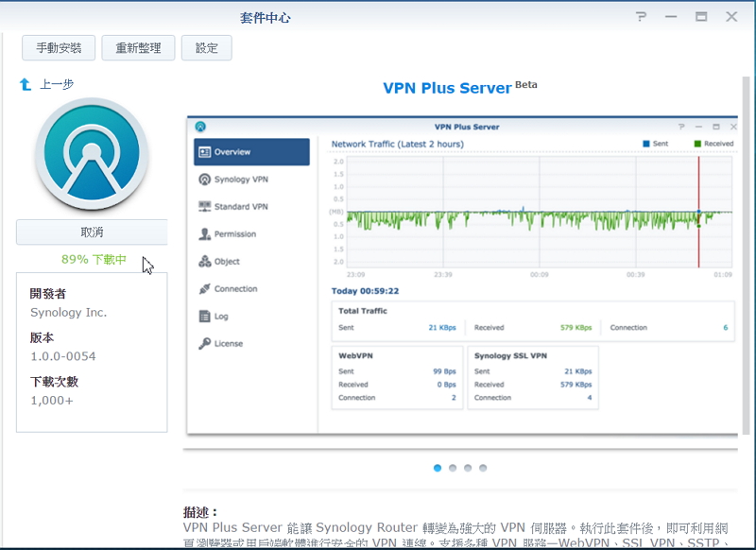
Task: Click the WebVPN panel heading
Action: click(355, 356)
